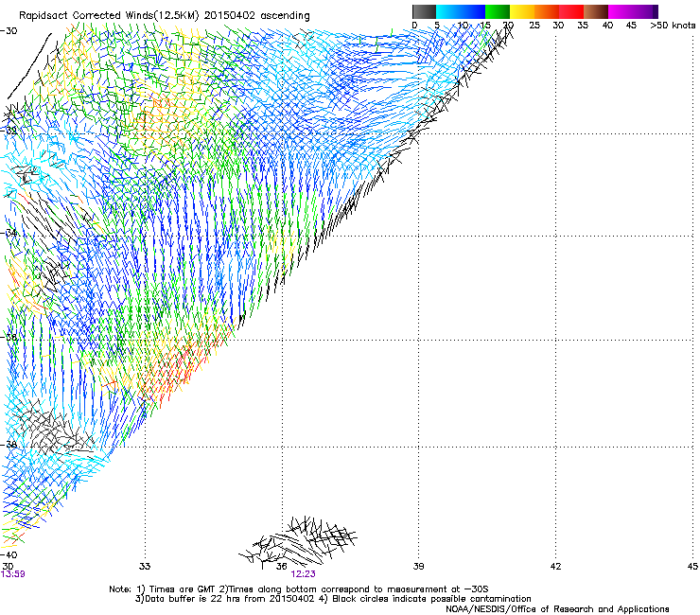Screen dimensions: 700x615
Task: Click latitude axis label '-40'
Action: click(9, 555)
